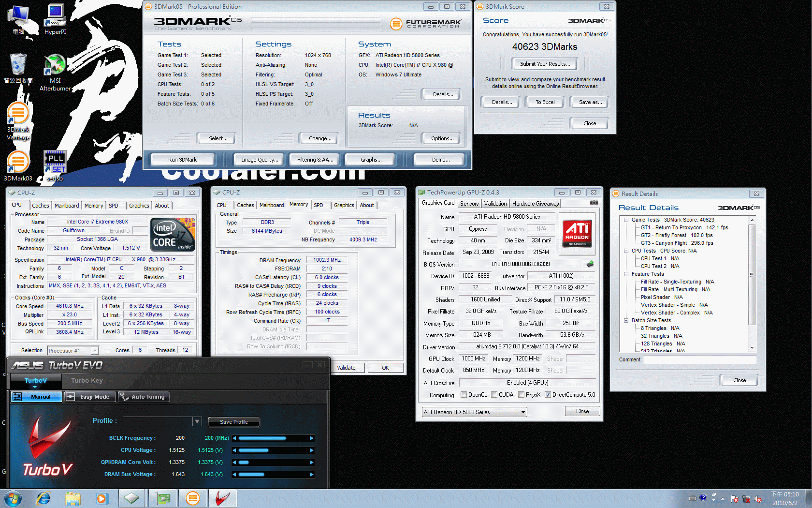
Task: Switch to TurboV EVO taskbar icon
Action: pyautogui.click(x=223, y=498)
